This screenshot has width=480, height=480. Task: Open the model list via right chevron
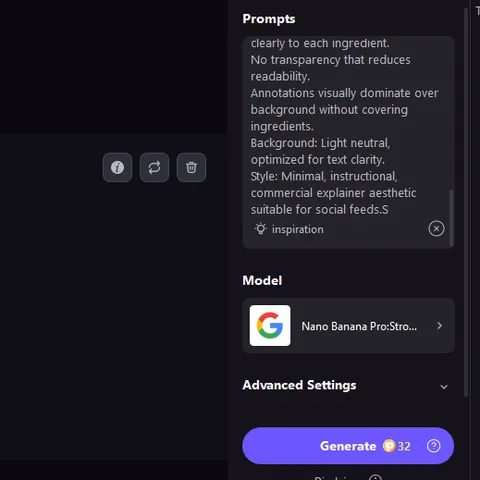tap(440, 326)
